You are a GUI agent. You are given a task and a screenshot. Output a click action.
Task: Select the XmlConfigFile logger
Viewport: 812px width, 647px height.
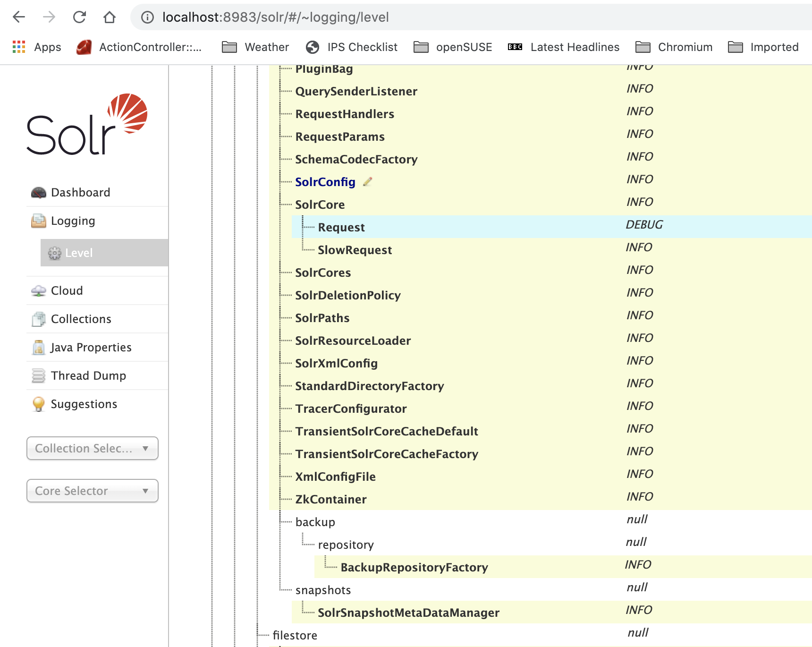(x=336, y=477)
